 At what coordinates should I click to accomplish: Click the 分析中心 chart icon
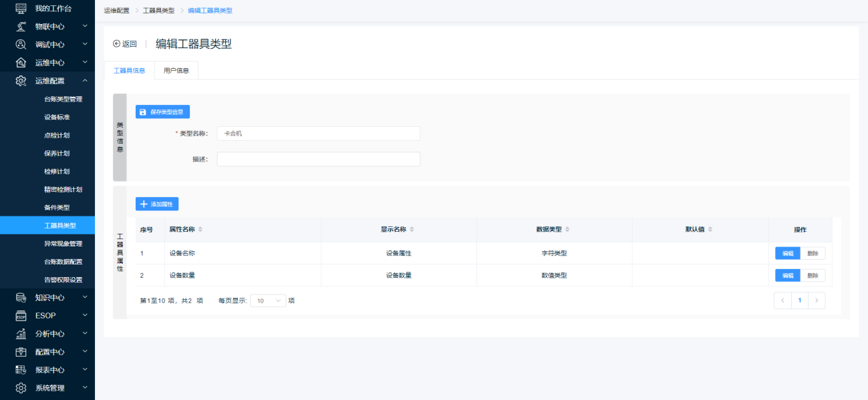click(21, 333)
